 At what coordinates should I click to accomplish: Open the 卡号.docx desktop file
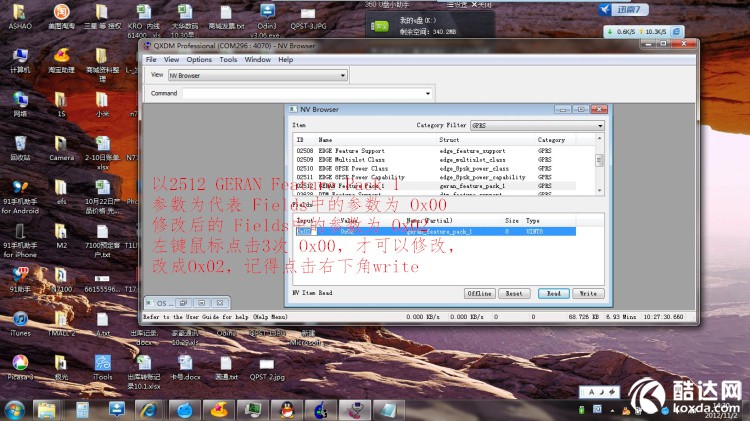click(185, 367)
